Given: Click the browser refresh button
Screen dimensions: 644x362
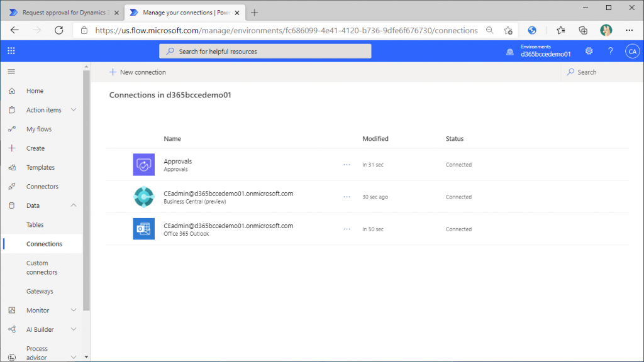Looking at the screenshot, I should pos(58,30).
